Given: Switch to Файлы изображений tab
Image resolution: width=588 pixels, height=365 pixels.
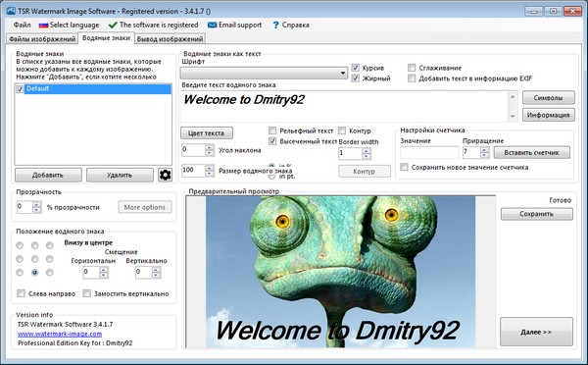Looking at the screenshot, I should click(x=42, y=39).
